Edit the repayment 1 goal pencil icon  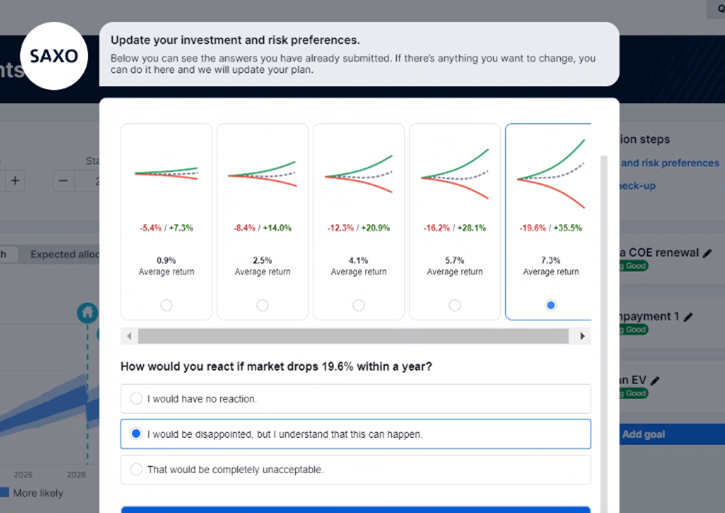[x=688, y=317]
